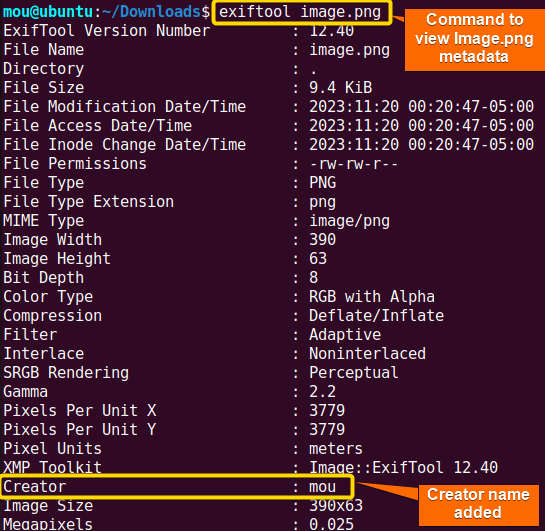Click the 'Directory' field label
The width and height of the screenshot is (545, 531).
coord(43,69)
